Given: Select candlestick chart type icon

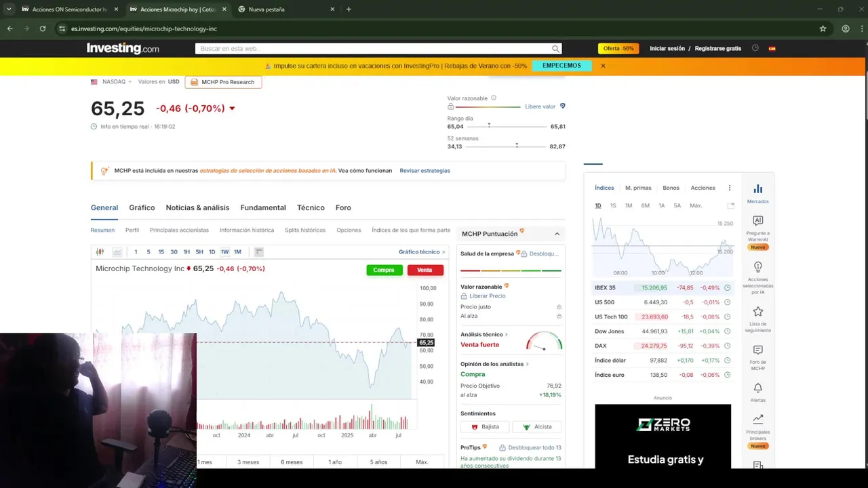Looking at the screenshot, I should [100, 252].
